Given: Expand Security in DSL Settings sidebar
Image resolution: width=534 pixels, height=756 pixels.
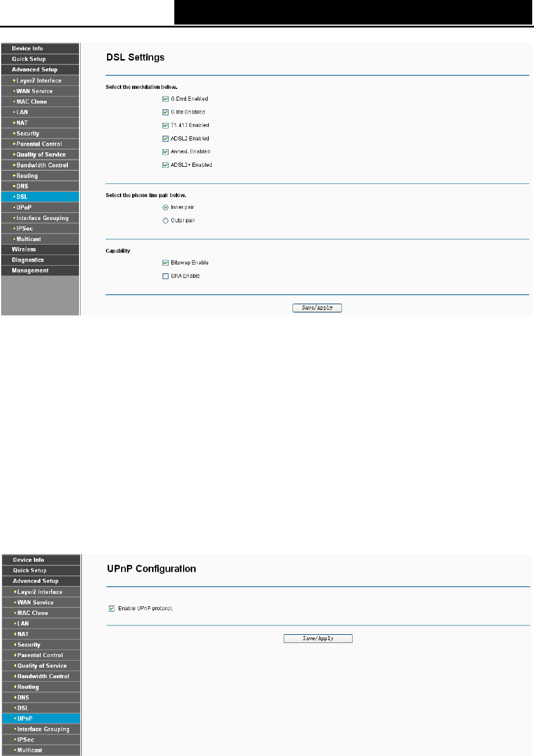Looking at the screenshot, I should (40, 133).
